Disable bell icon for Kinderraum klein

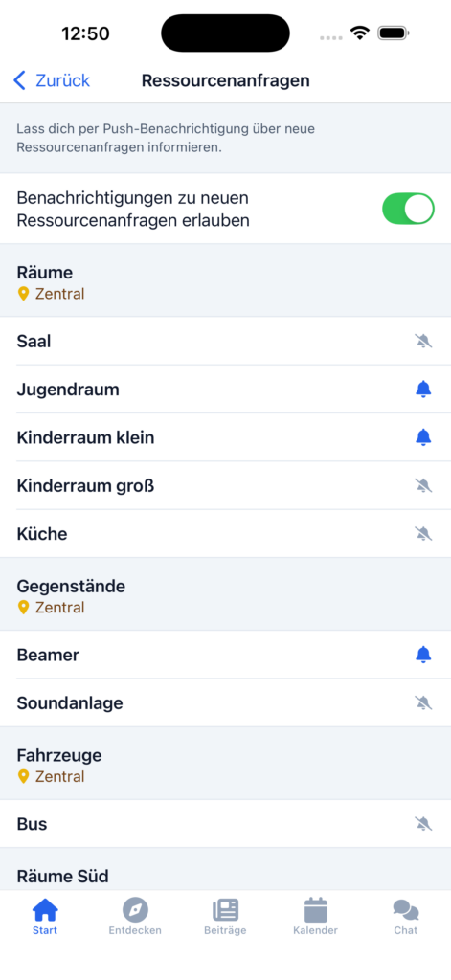pyautogui.click(x=423, y=436)
